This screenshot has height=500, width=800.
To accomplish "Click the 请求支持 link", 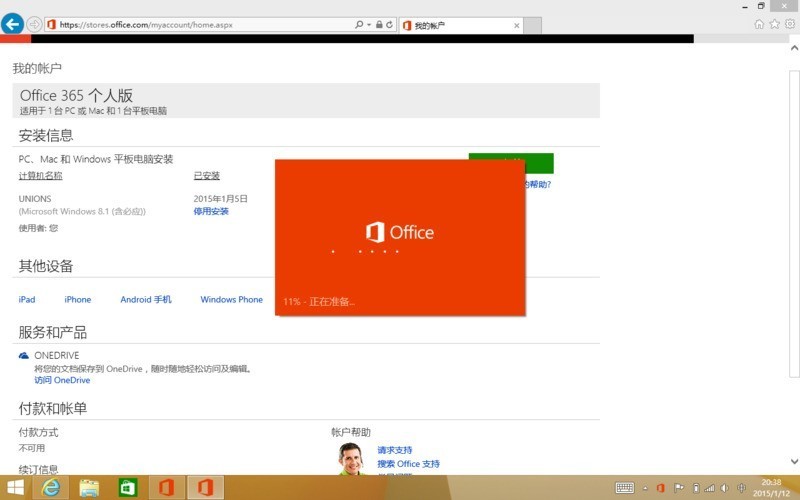I will point(394,450).
